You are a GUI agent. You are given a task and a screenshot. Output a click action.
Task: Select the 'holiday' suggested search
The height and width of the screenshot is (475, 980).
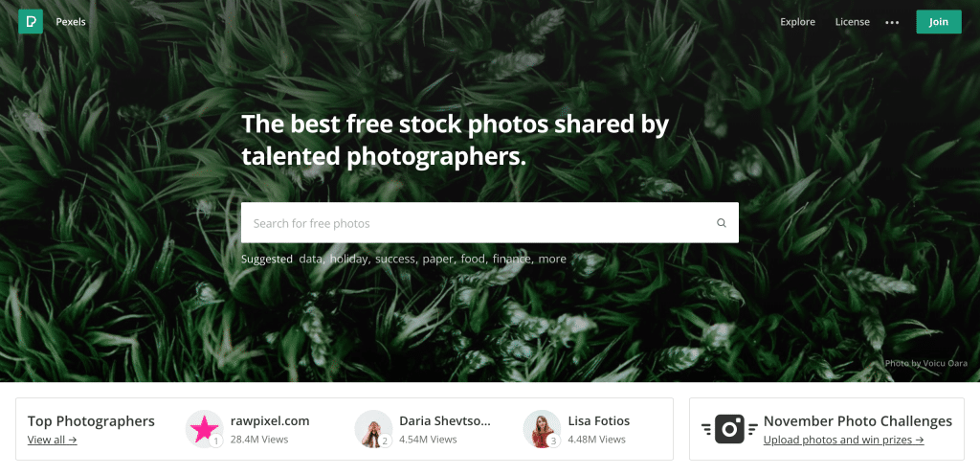pyautogui.click(x=348, y=259)
